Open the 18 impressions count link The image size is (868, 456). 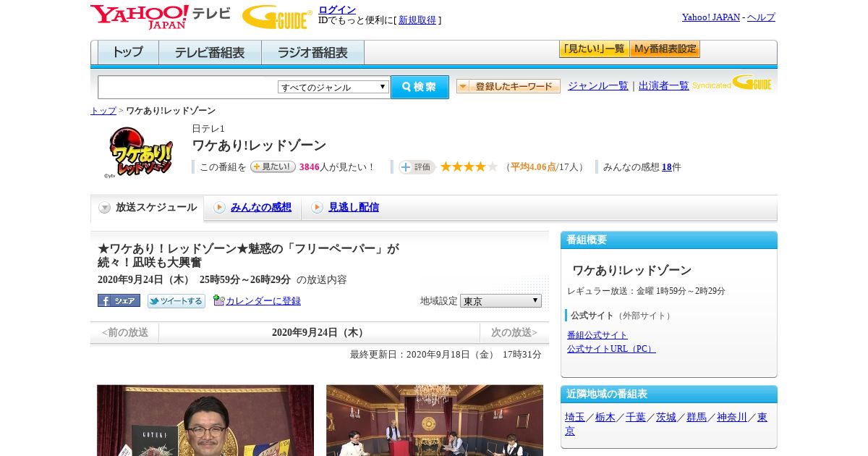click(667, 167)
